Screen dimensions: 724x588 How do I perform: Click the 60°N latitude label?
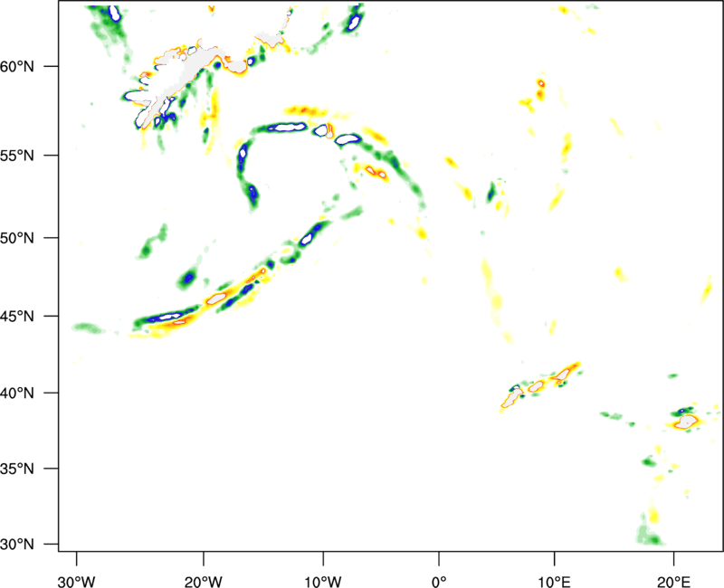click(x=17, y=67)
